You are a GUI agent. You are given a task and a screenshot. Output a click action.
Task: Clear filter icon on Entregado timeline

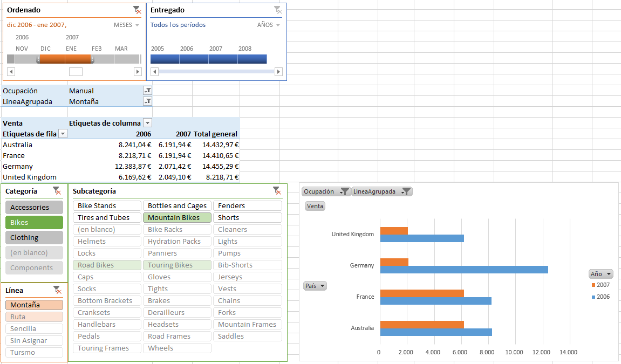coord(277,10)
